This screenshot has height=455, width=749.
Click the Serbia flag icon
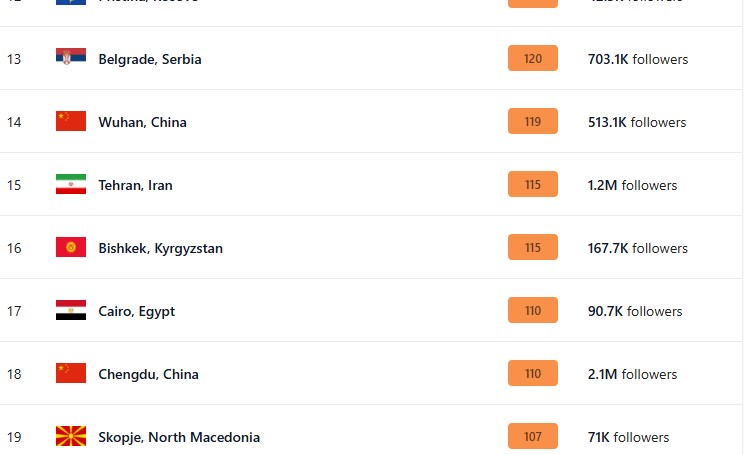(x=71, y=58)
